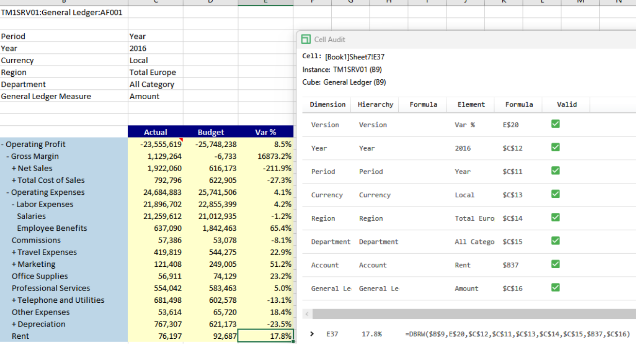Select the Other Expenses row label
This screenshot has height=347, width=644.
point(41,312)
